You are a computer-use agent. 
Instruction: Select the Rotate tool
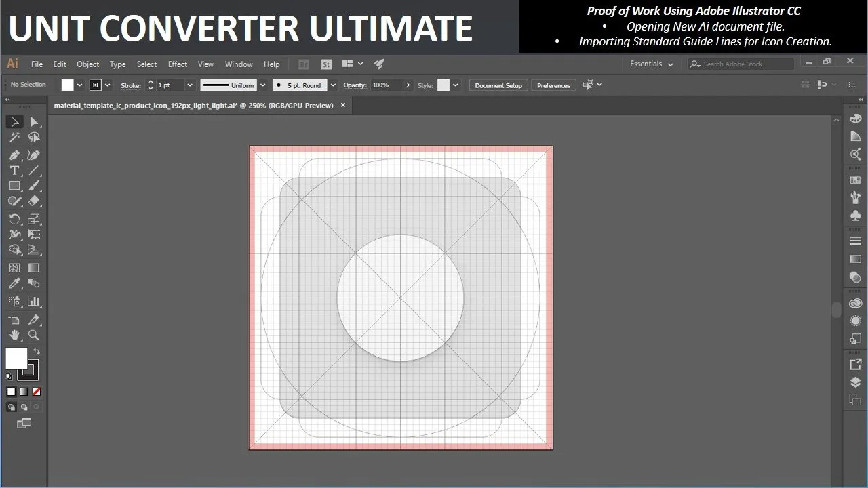pyautogui.click(x=14, y=219)
